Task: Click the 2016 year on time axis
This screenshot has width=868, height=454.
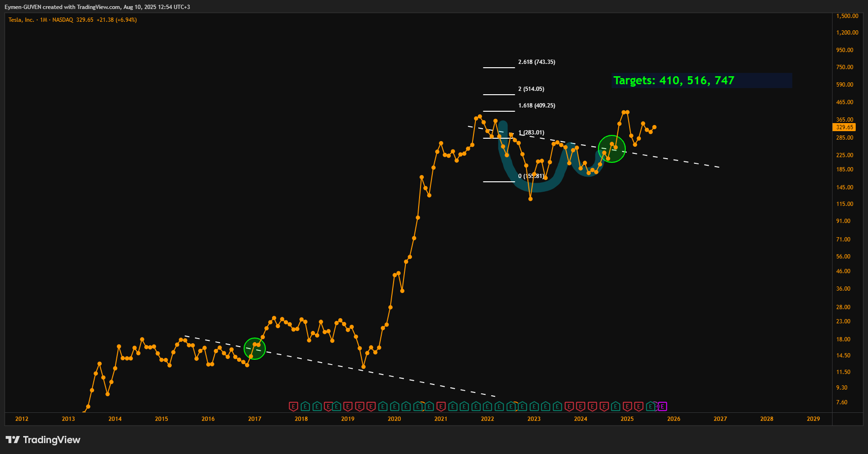Action: 208,419
